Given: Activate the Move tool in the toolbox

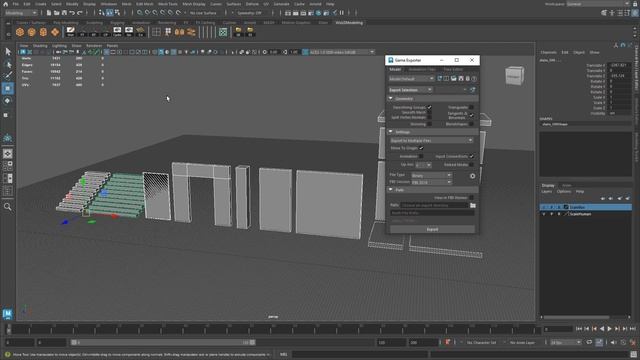Looking at the screenshot, I should 8,88.
